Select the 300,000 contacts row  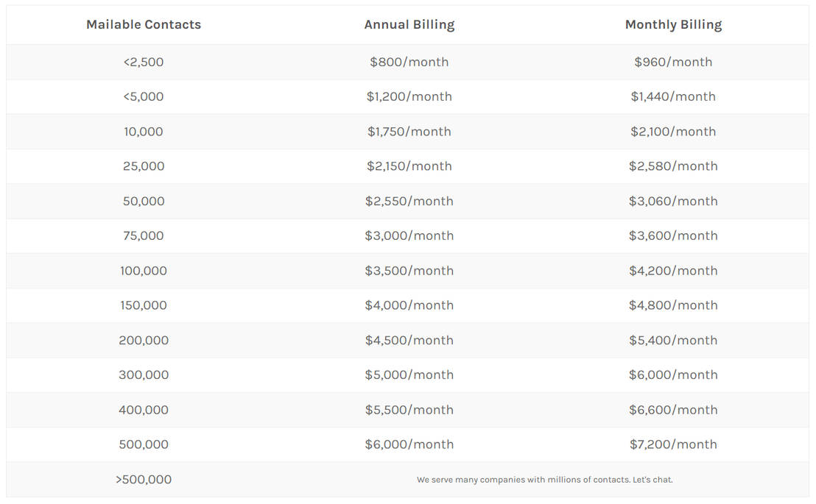pyautogui.click(x=144, y=375)
